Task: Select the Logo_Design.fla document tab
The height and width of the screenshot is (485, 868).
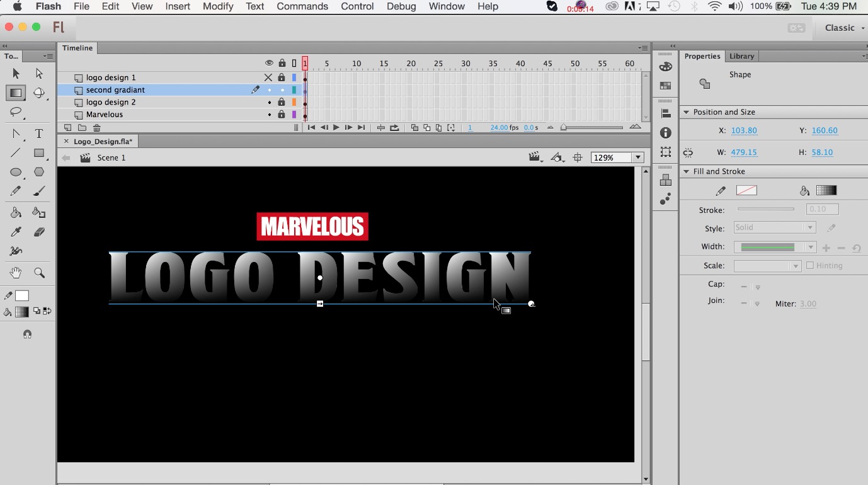Action: (x=102, y=141)
